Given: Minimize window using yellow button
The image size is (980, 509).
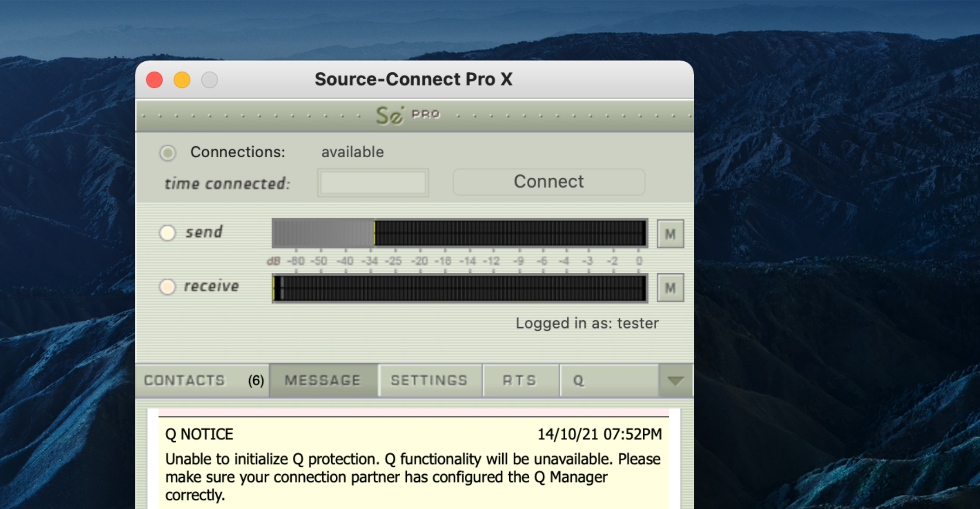Looking at the screenshot, I should pos(182,80).
